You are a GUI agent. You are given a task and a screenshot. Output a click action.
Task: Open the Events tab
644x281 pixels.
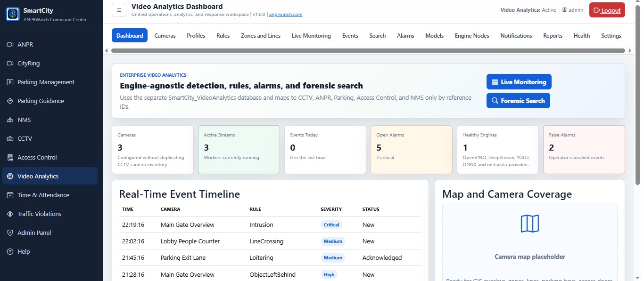pyautogui.click(x=350, y=36)
